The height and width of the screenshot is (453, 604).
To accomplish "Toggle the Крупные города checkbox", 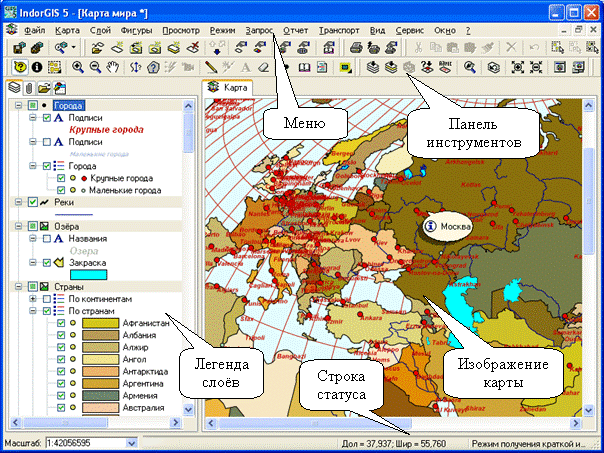I will pos(61,177).
